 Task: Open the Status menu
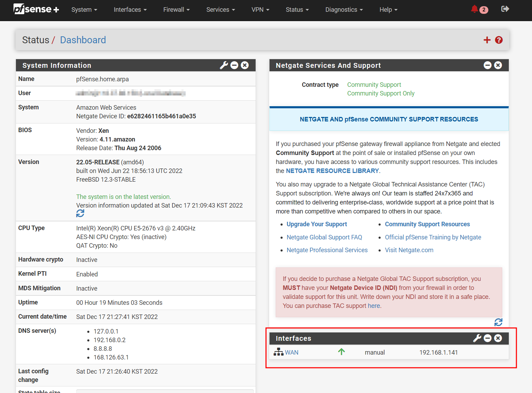297,10
